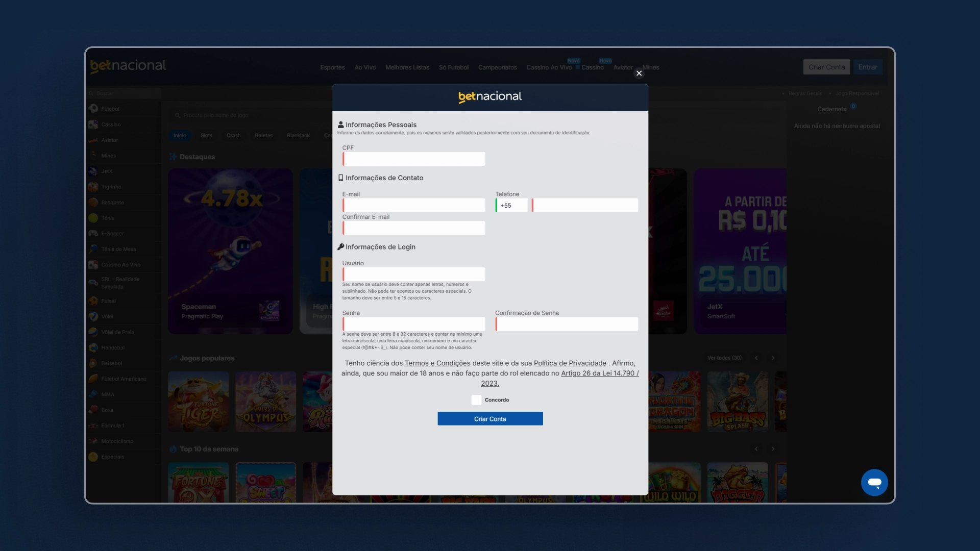Viewport: 980px width, 551px height.
Task: Click the Usuário input field
Action: point(413,274)
